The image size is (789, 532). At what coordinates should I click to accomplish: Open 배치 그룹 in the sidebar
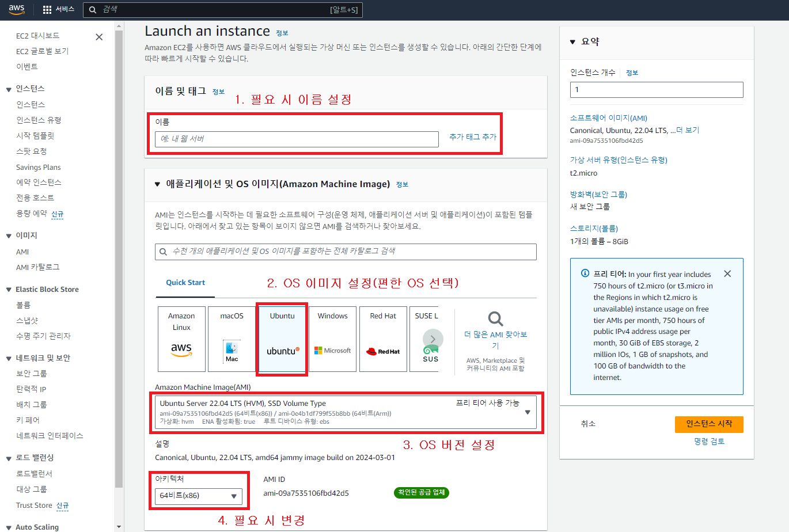32,405
